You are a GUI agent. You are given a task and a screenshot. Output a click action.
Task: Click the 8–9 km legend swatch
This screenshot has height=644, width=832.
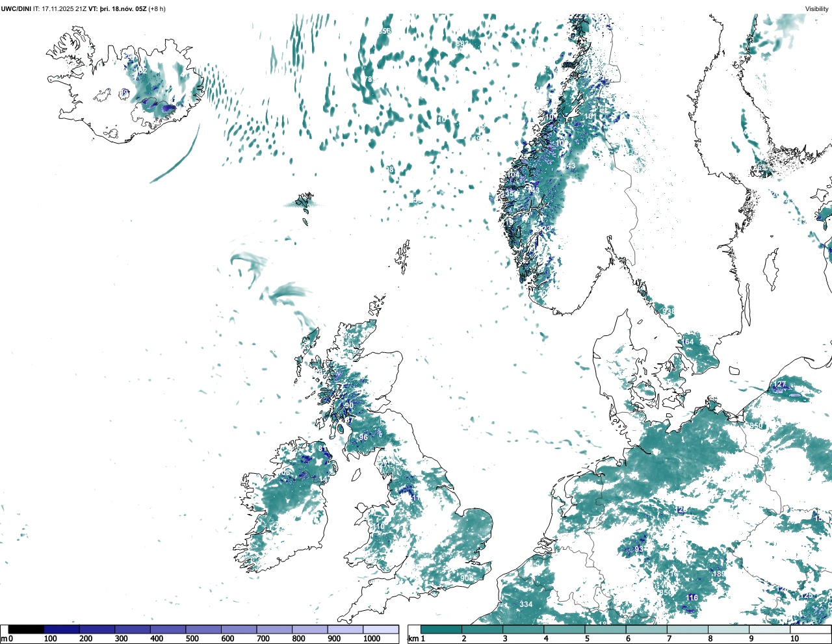[x=728, y=629]
